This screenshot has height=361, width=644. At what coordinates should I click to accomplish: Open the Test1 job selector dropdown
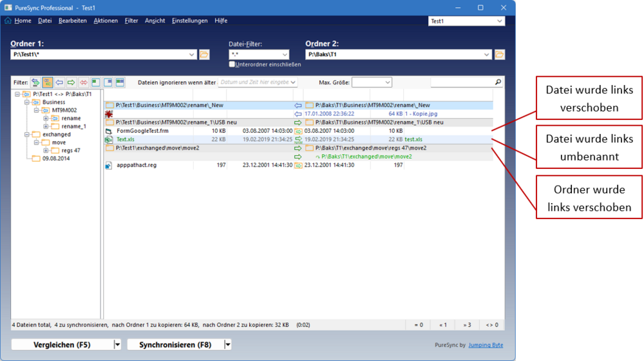(466, 21)
